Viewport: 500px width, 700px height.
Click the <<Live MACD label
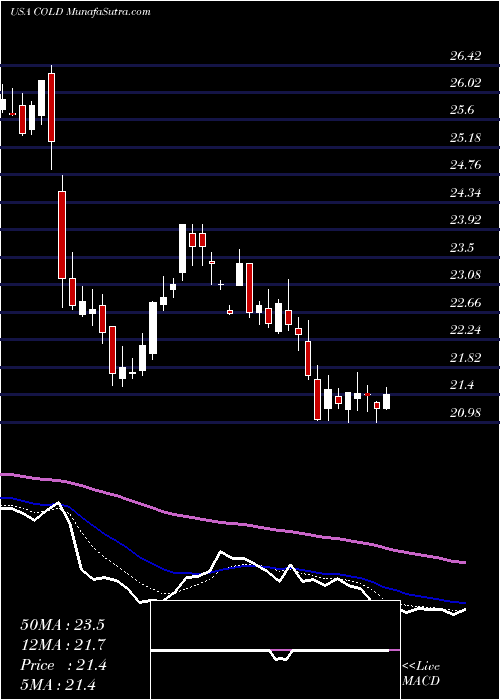coord(421,674)
